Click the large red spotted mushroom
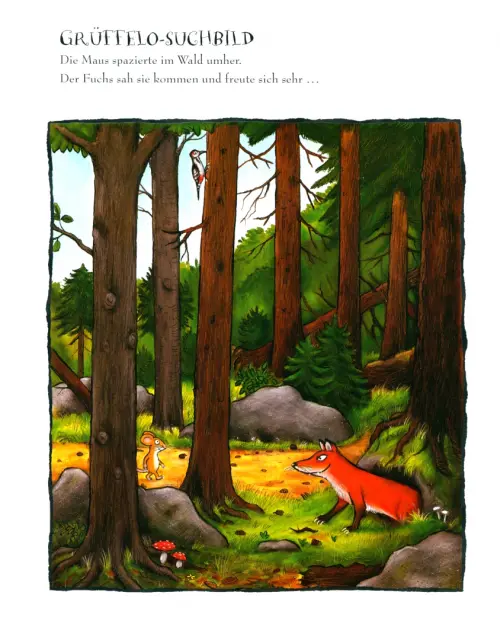Screen dimensions: 500x640 pyautogui.click(x=164, y=551)
